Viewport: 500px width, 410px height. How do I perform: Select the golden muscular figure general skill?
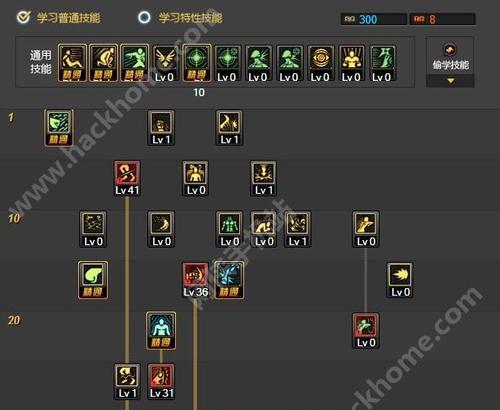[352, 63]
